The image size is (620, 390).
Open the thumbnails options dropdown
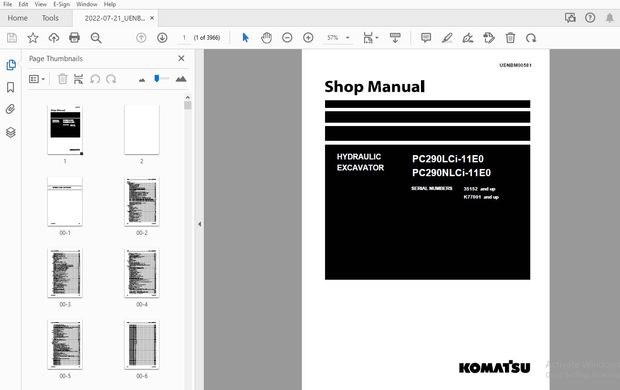(37, 79)
